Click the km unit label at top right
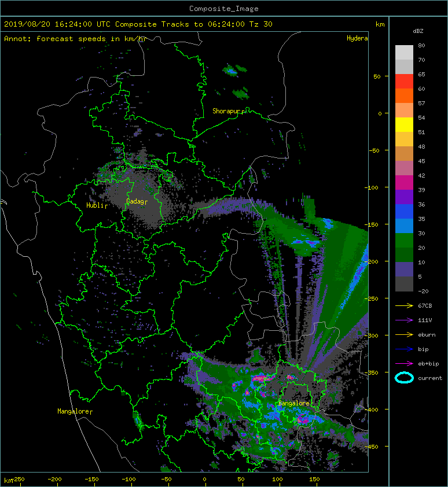 click(x=380, y=24)
